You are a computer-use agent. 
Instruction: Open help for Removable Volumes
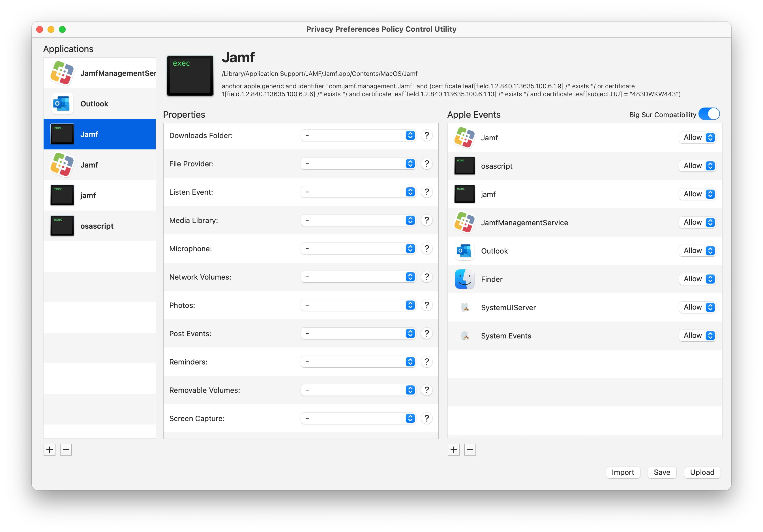click(427, 390)
